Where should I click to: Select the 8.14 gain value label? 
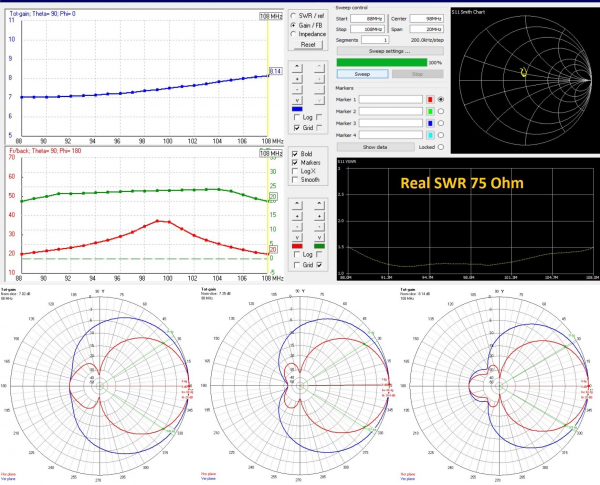(x=276, y=71)
